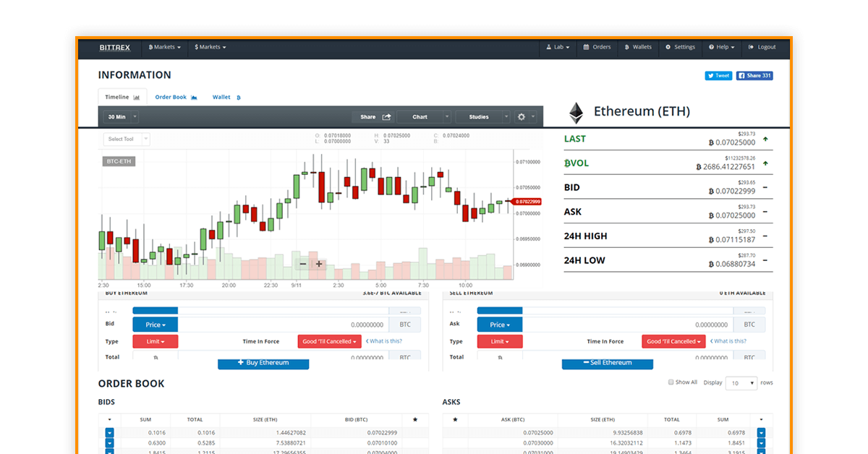Click the Bittrex logo in navbar
Screen dimensions: 868x454
[x=114, y=48]
